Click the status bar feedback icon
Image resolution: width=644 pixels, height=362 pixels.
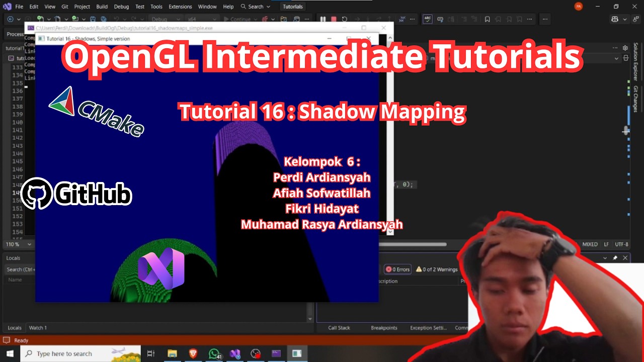[x=7, y=340]
